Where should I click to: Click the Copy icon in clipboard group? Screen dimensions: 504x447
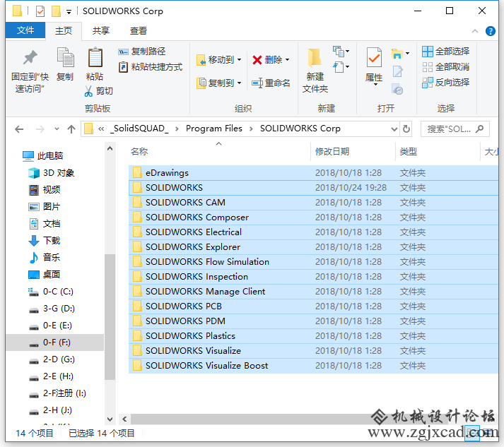pyautogui.click(x=65, y=57)
